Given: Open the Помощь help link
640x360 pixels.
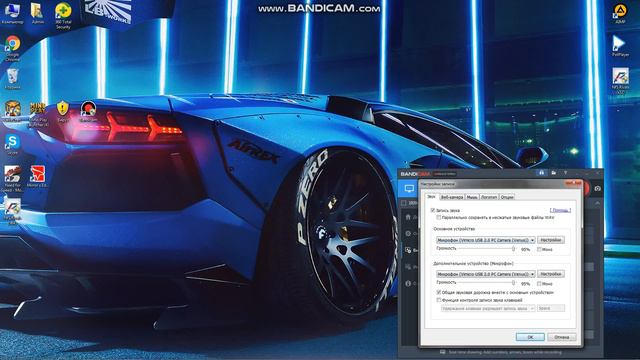Looking at the screenshot, I should [560, 210].
